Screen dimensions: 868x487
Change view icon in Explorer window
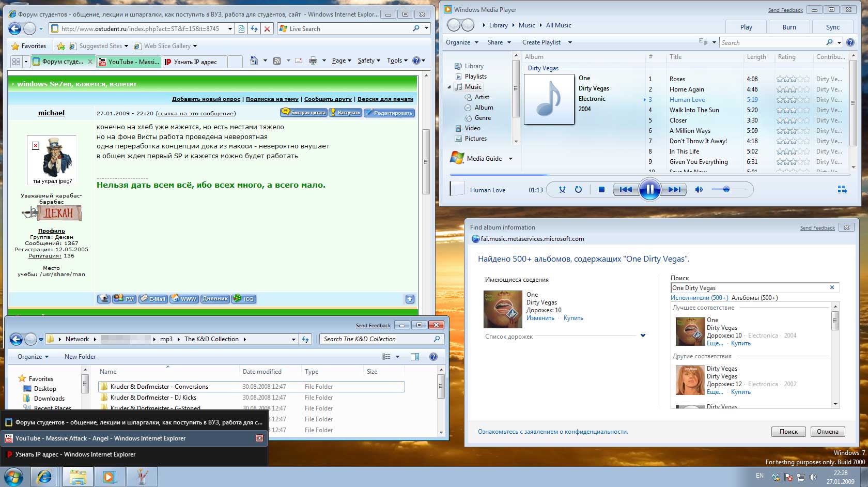[x=386, y=357]
